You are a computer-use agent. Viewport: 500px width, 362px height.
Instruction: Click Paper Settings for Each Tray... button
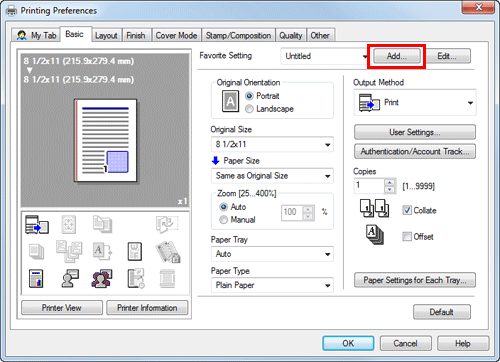[415, 280]
